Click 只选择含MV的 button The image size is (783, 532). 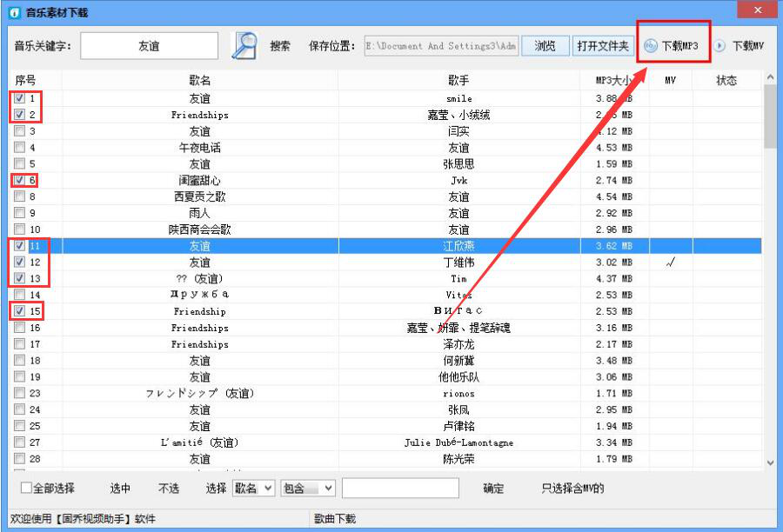(572, 488)
